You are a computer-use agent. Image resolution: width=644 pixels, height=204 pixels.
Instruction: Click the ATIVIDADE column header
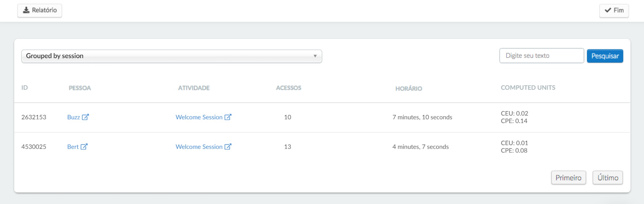(x=194, y=88)
